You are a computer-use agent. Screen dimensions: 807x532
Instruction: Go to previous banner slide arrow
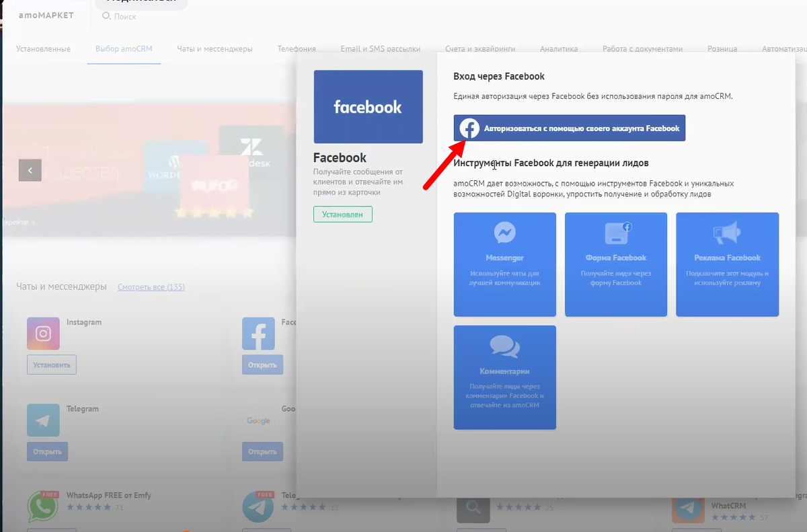pos(30,170)
